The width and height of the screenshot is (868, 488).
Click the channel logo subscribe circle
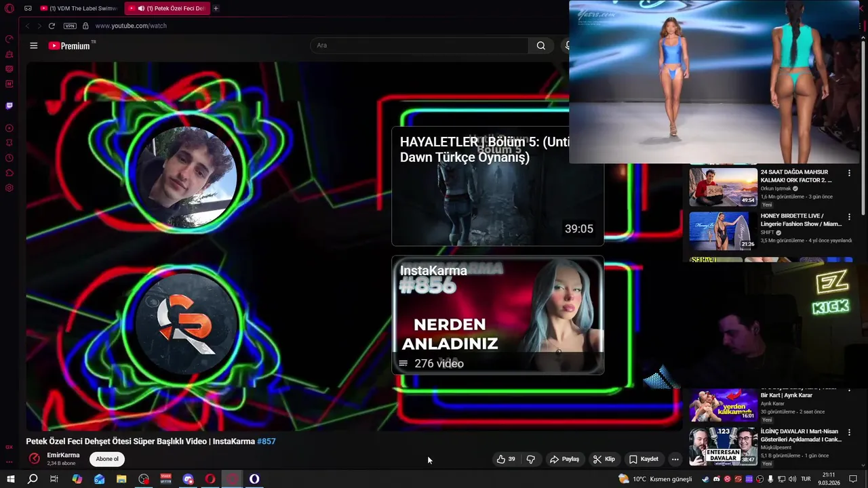[184, 323]
